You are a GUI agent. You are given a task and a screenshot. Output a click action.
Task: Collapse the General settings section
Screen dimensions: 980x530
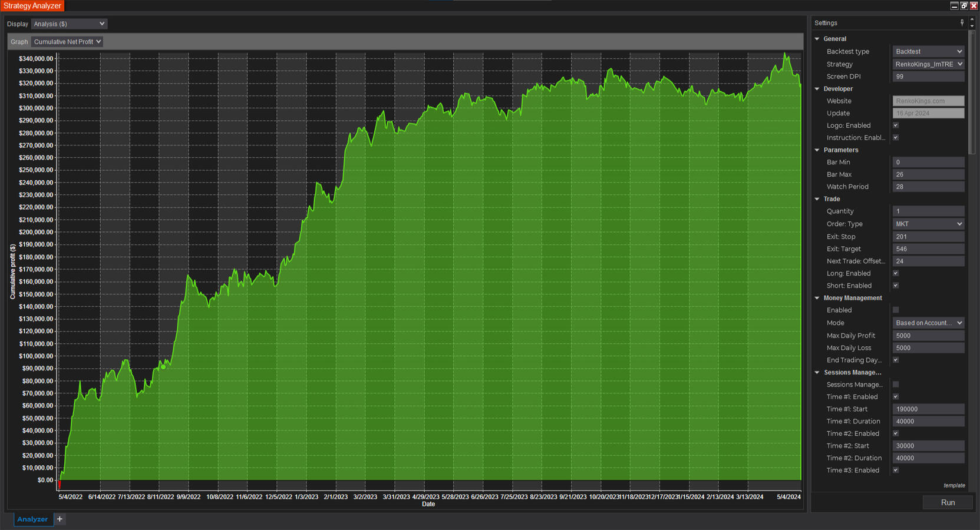tap(817, 39)
